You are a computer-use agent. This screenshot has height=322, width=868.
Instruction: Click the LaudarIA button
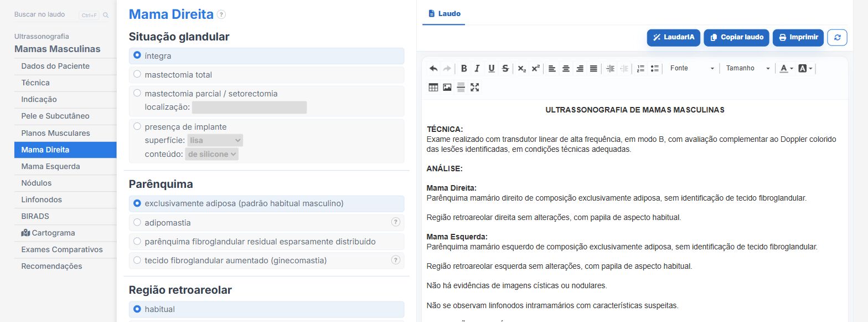tap(674, 38)
